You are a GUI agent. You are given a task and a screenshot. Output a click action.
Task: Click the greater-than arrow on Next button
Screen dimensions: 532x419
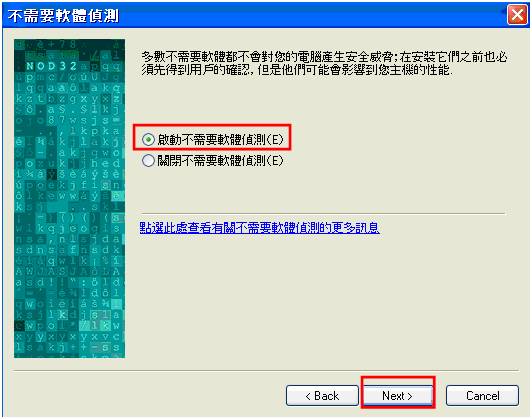pos(410,396)
